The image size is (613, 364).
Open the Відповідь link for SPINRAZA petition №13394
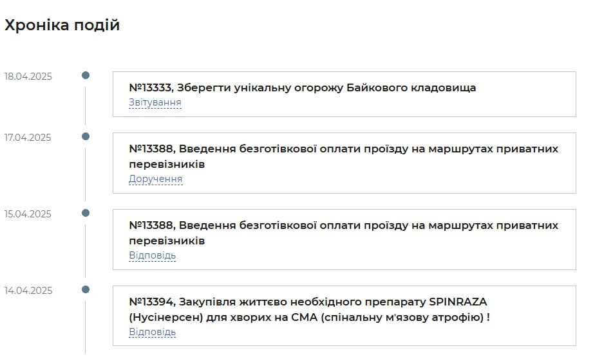tap(152, 332)
